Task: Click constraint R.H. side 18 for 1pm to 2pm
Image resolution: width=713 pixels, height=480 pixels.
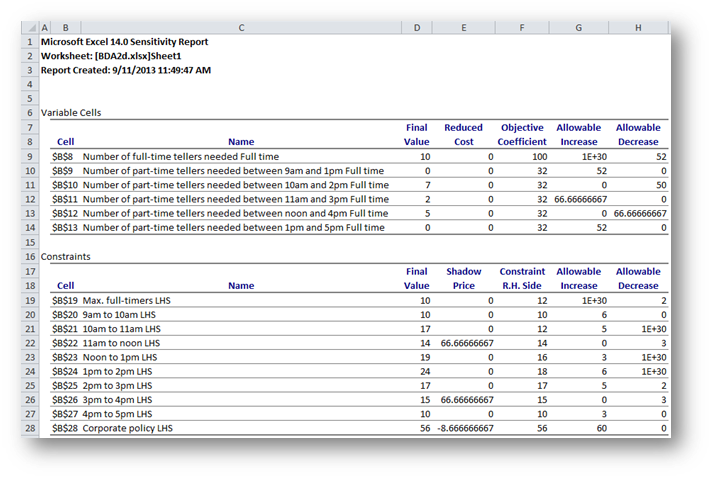Action: (542, 371)
